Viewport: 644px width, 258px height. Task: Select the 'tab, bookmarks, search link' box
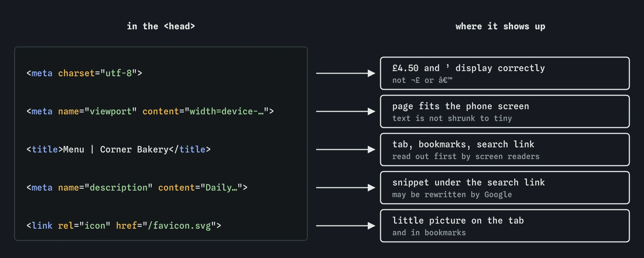tap(505, 150)
